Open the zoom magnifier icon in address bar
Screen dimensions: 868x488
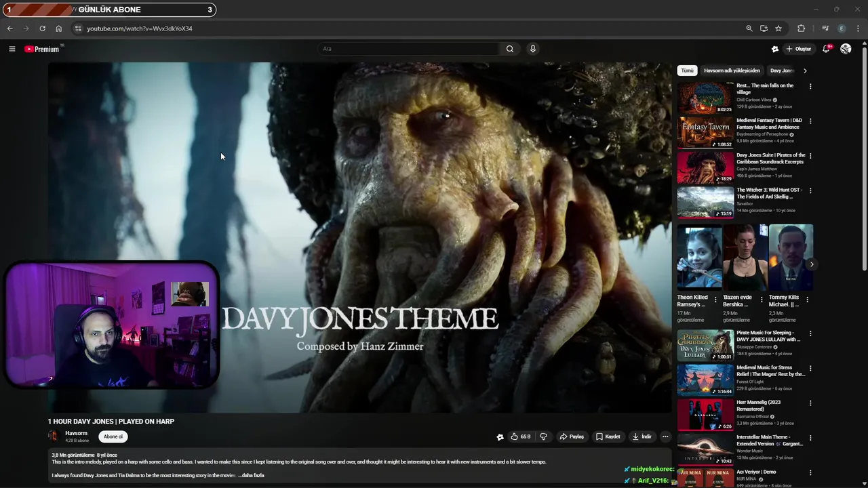click(749, 28)
